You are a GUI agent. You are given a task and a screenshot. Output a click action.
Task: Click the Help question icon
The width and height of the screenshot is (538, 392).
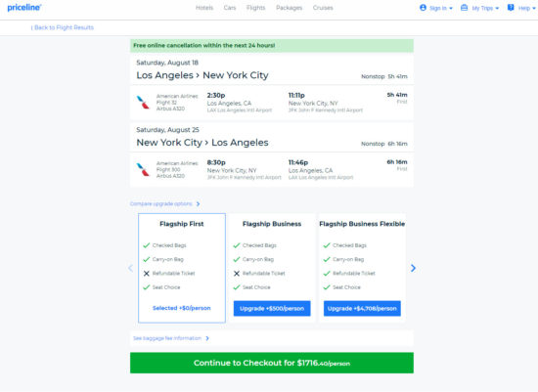[x=511, y=8]
